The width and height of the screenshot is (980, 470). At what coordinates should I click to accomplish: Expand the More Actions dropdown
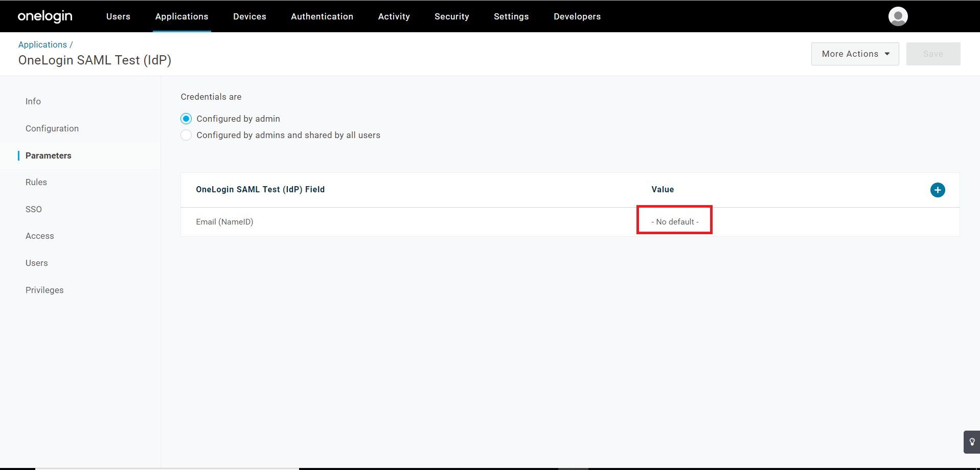pyautogui.click(x=855, y=54)
